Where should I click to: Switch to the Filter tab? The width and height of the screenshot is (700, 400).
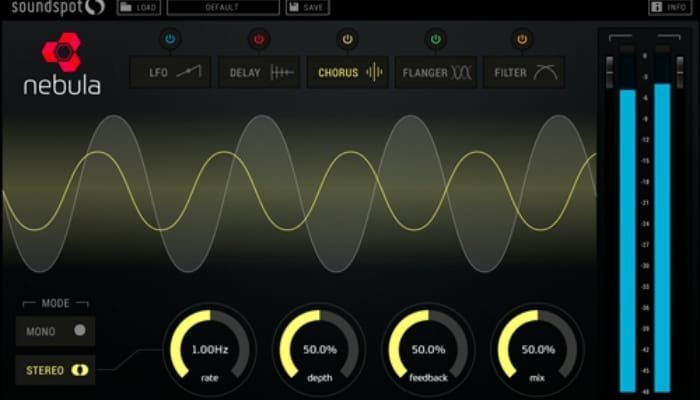tap(524, 72)
